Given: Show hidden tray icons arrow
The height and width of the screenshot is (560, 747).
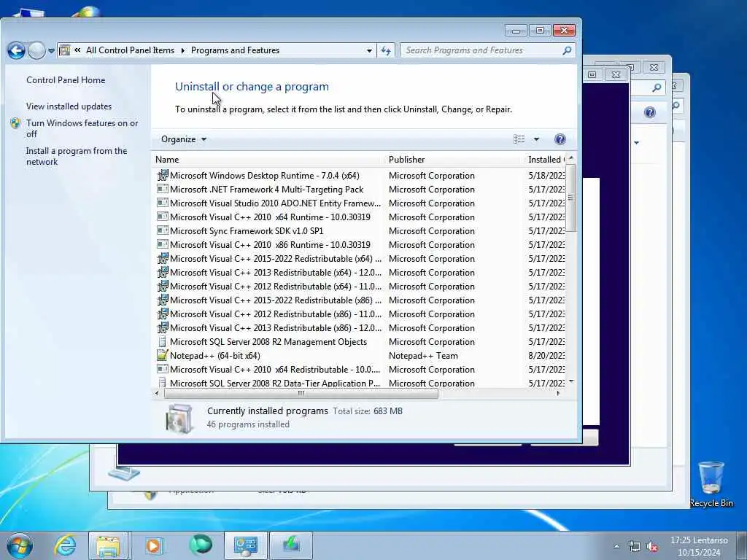Looking at the screenshot, I should (616, 546).
